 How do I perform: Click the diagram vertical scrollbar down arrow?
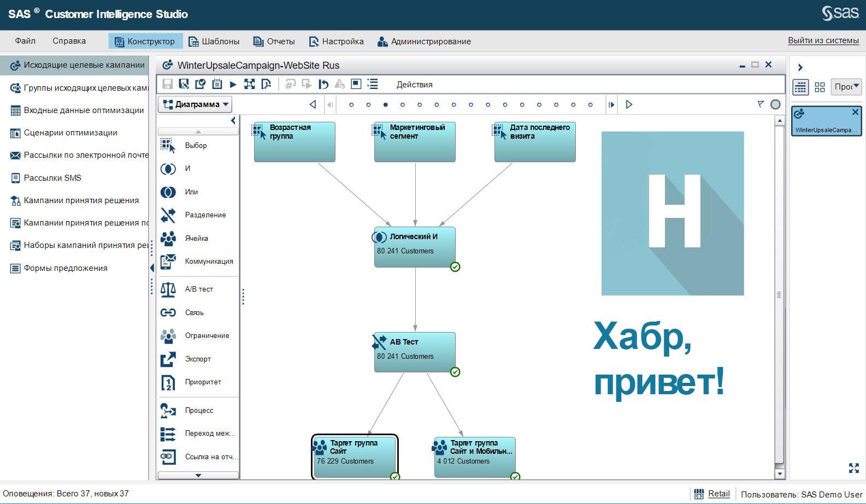pyautogui.click(x=780, y=474)
